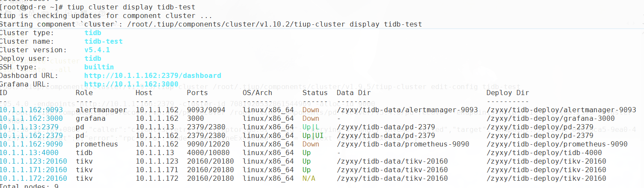Screen dimensions: 644x188
Task: Select the grafana node ID 10.1.1.162:3000
Action: [x=31, y=118]
